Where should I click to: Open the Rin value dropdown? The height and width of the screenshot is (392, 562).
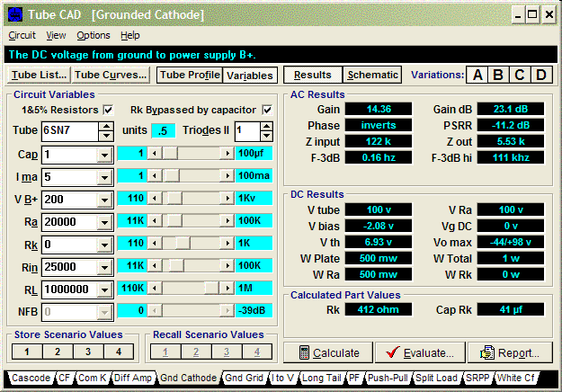[104, 267]
